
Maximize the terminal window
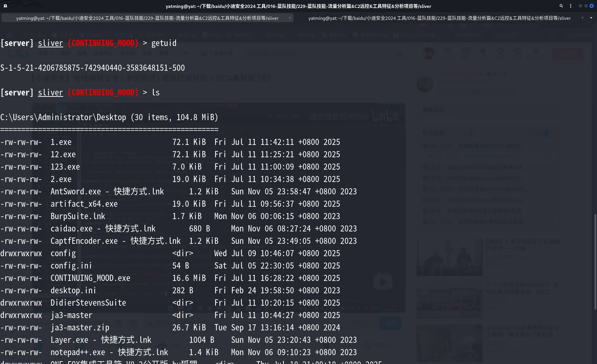(586, 6)
